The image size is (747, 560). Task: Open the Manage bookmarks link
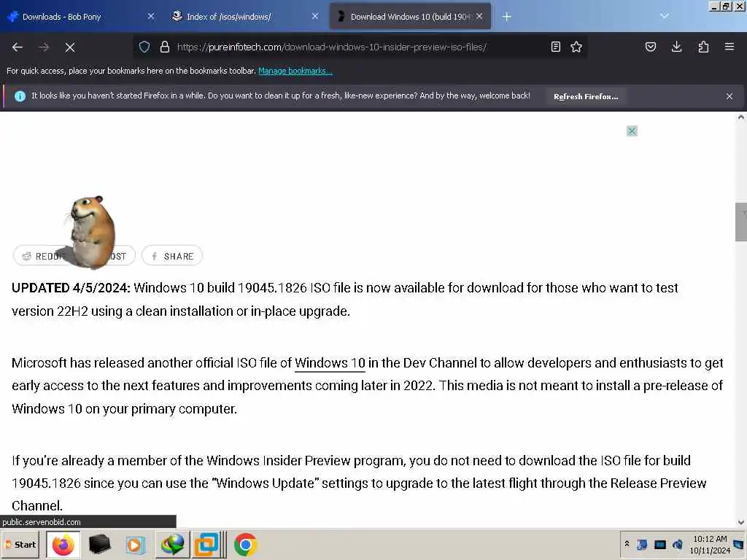[x=295, y=71]
